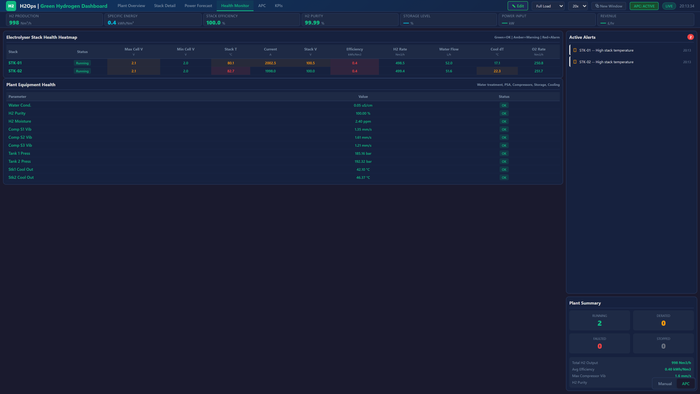700x394 pixels.
Task: Click the Efficiency column header
Action: coord(354,51)
